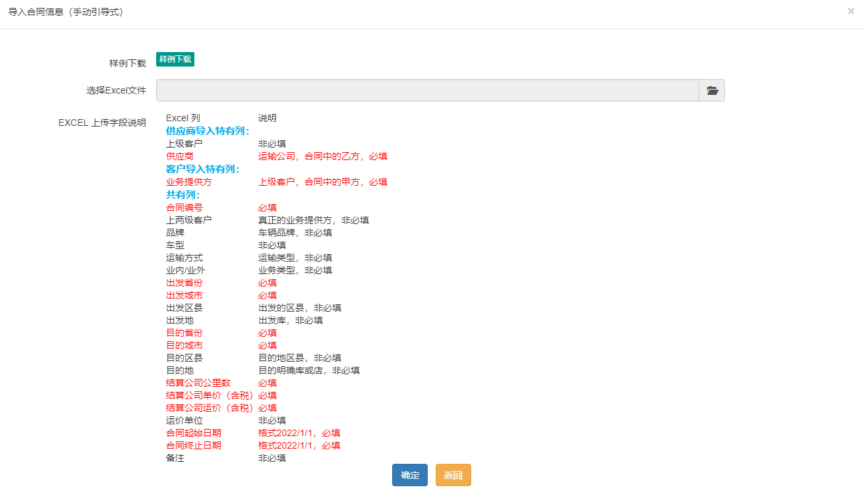Click 车辆品牌，非必填 description

tap(295, 233)
